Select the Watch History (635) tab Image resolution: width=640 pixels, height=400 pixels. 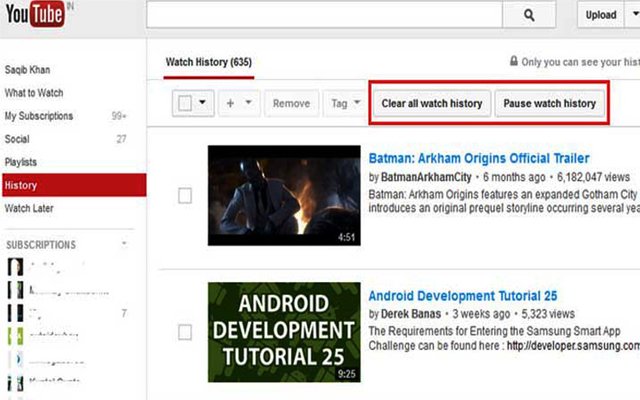click(x=209, y=62)
